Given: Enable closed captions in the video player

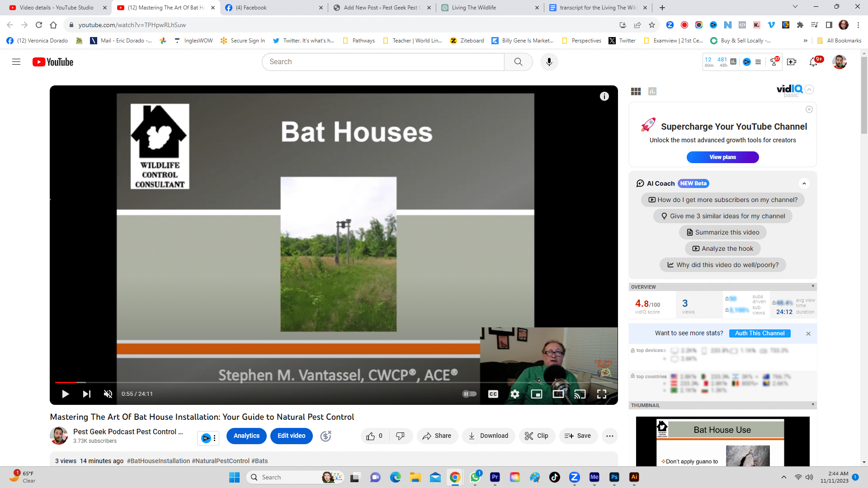Looking at the screenshot, I should (493, 394).
